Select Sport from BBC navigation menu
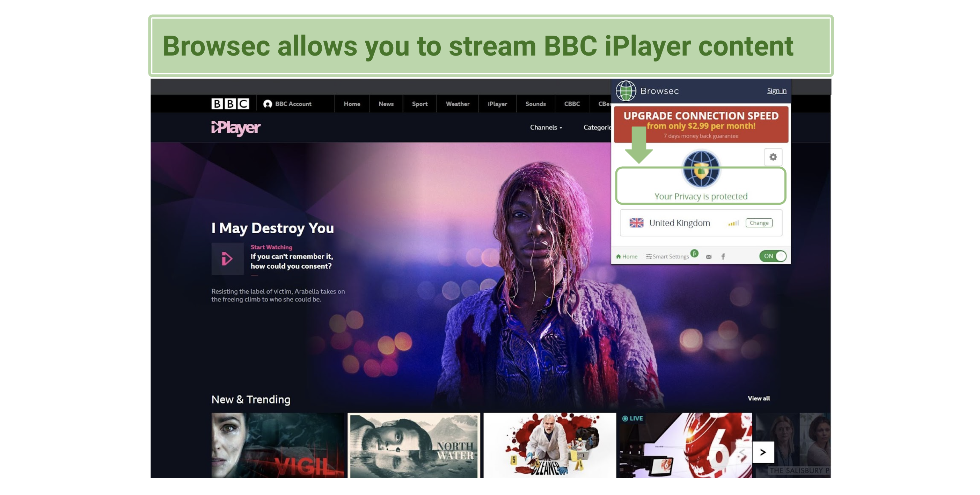 [420, 103]
